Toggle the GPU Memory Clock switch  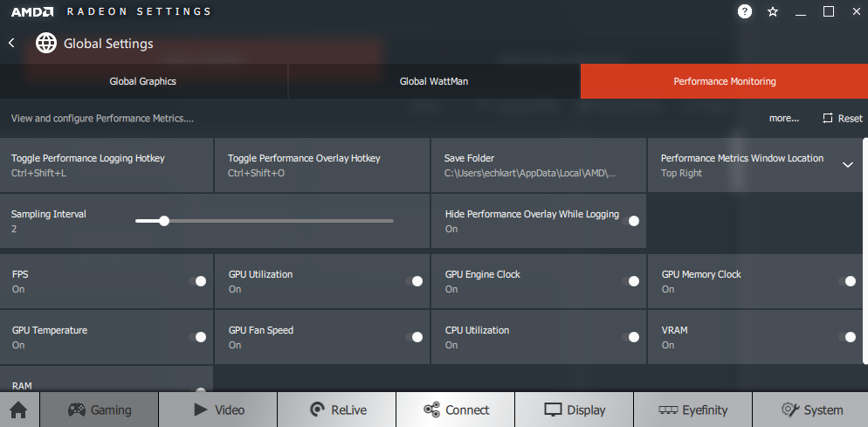(x=847, y=281)
